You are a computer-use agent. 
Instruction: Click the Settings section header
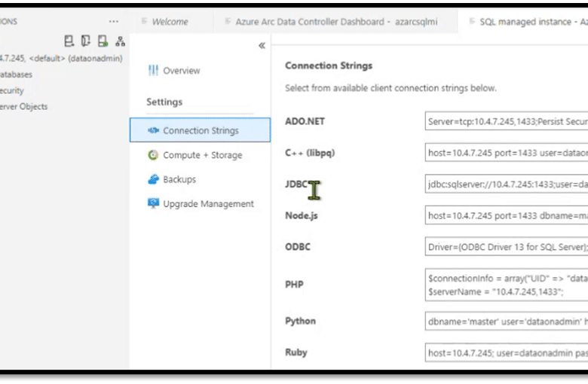164,102
